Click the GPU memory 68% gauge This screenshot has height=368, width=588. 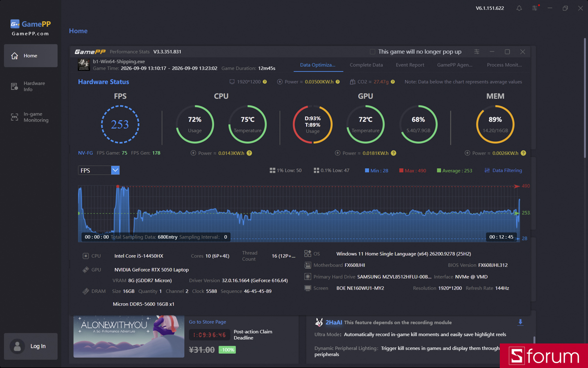pyautogui.click(x=418, y=124)
